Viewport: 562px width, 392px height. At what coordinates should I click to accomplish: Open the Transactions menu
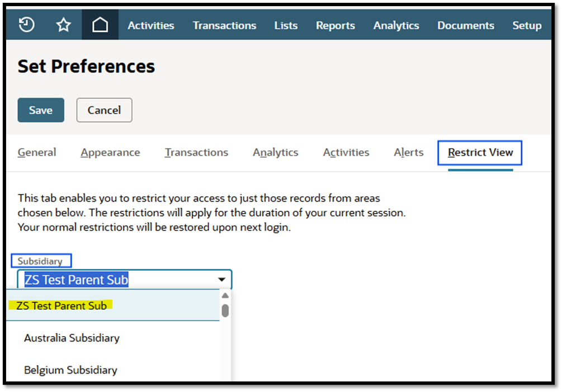click(224, 26)
